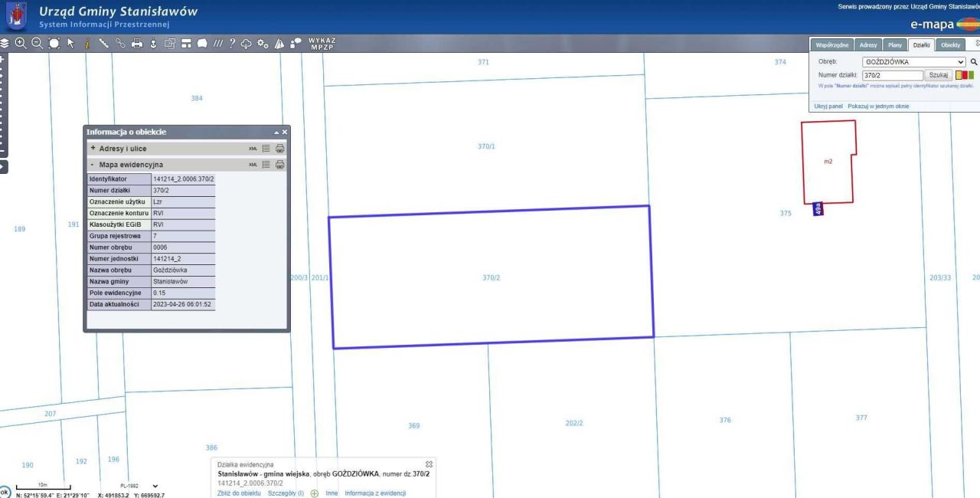Click the Zbliż do obiektu link
This screenshot has height=498, width=980.
(240, 493)
